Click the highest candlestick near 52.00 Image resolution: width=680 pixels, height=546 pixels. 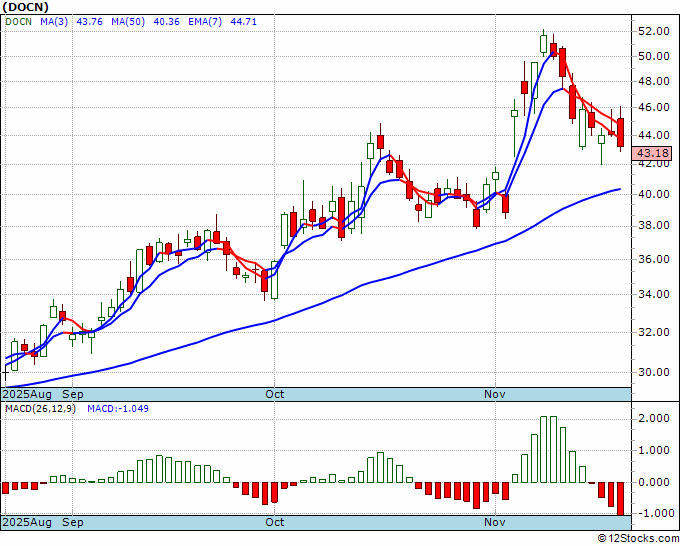pyautogui.click(x=543, y=43)
